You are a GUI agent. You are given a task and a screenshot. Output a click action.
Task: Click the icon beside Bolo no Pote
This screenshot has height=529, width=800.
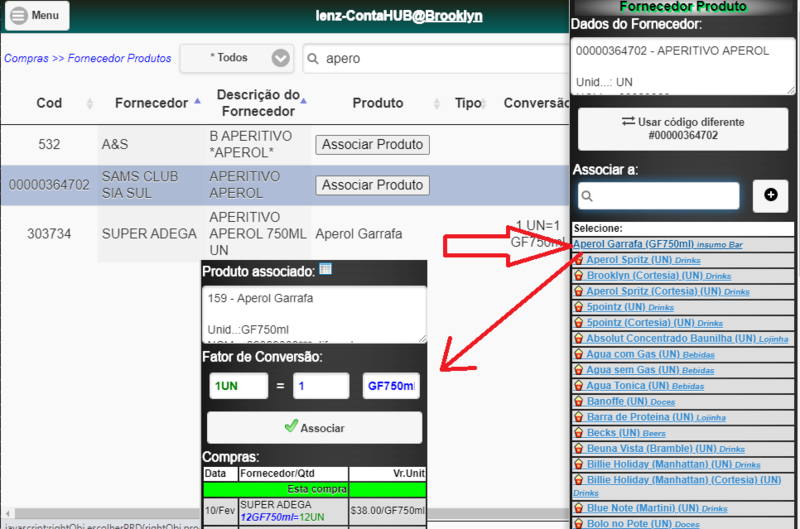click(x=579, y=523)
